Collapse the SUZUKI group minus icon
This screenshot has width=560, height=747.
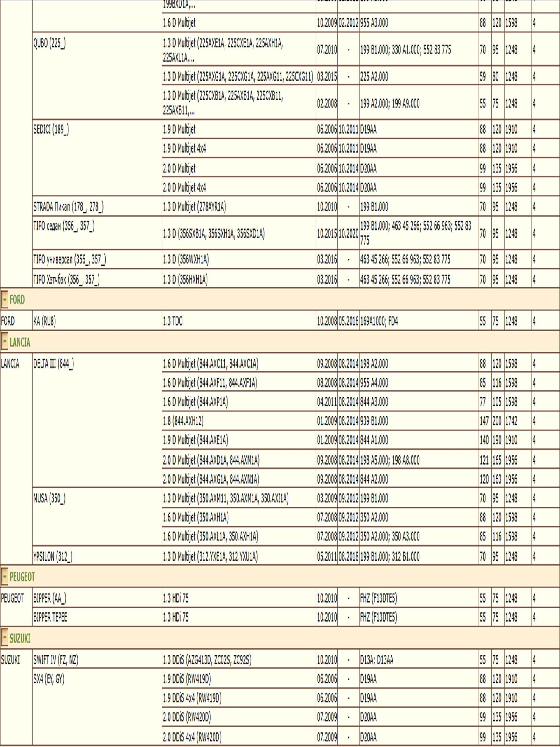[4, 638]
